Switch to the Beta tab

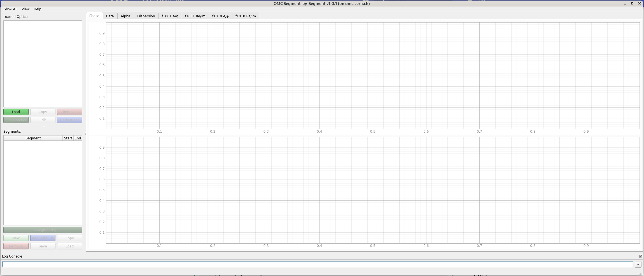click(110, 16)
